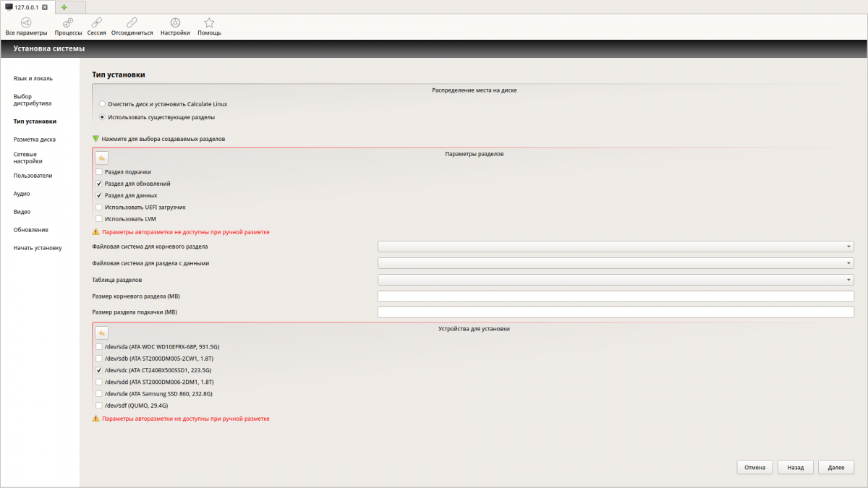Click reset arrow icon in Устройства для установки

[x=102, y=333]
